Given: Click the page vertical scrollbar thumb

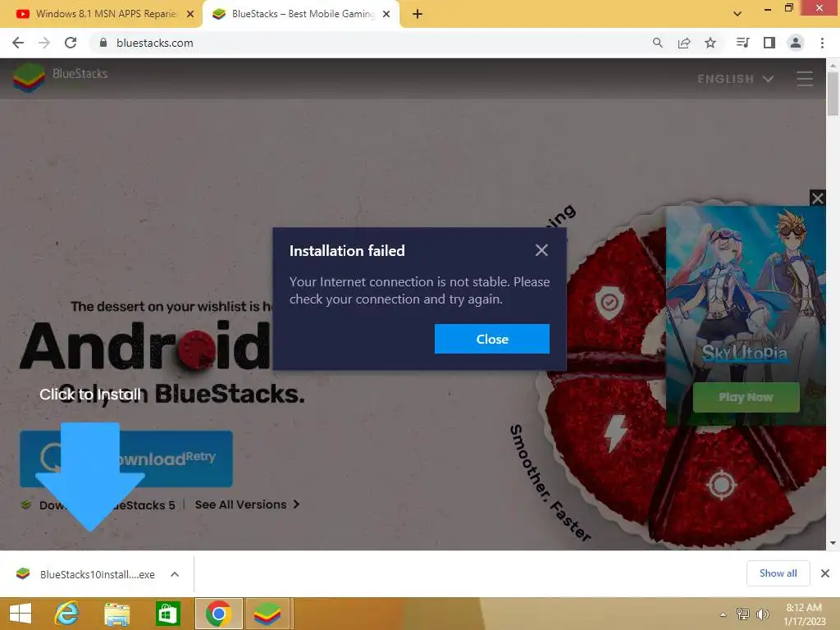Looking at the screenshot, I should click(x=833, y=94).
